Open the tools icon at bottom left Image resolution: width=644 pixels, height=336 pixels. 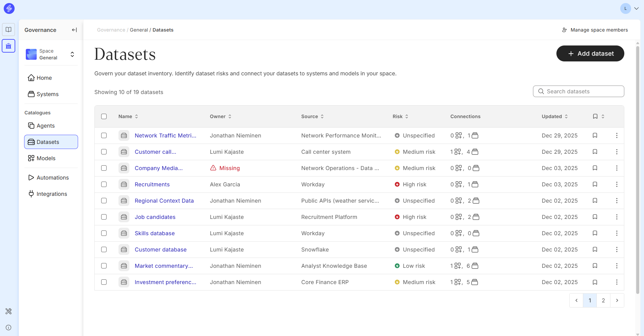pyautogui.click(x=8, y=311)
